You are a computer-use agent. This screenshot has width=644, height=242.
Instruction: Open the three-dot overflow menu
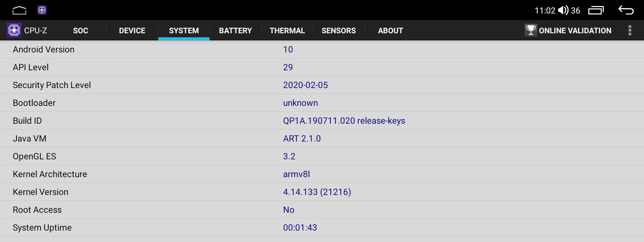coord(630,30)
